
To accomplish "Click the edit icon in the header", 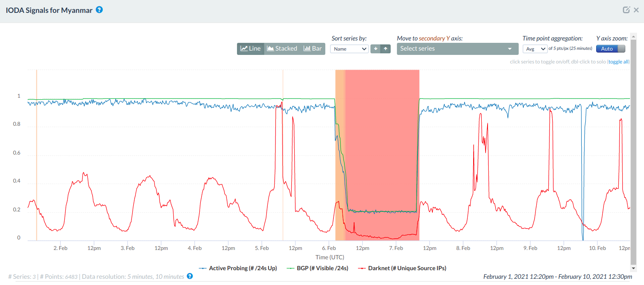I will point(626,10).
